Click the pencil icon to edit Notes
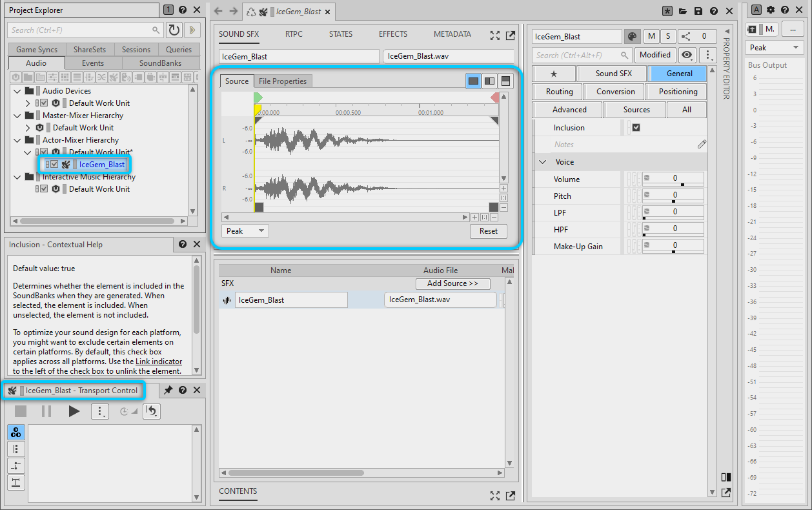The width and height of the screenshot is (812, 510). tap(702, 145)
